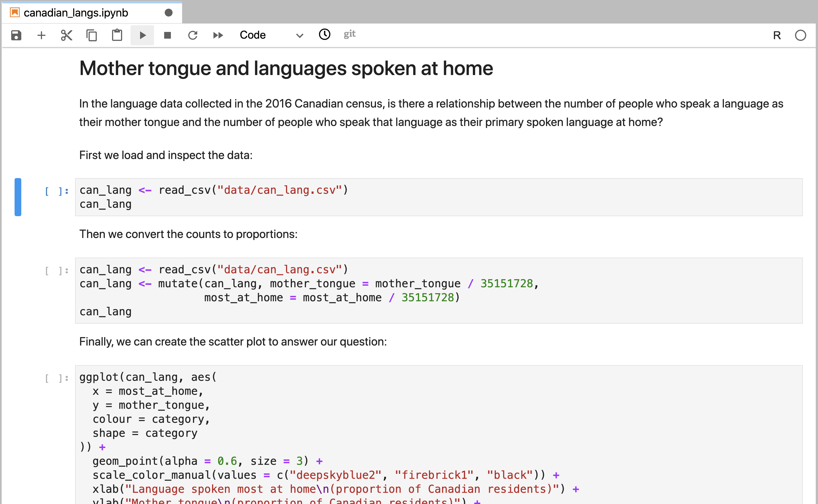818x504 pixels.
Task: Paste cell from clipboard icon
Action: [117, 35]
